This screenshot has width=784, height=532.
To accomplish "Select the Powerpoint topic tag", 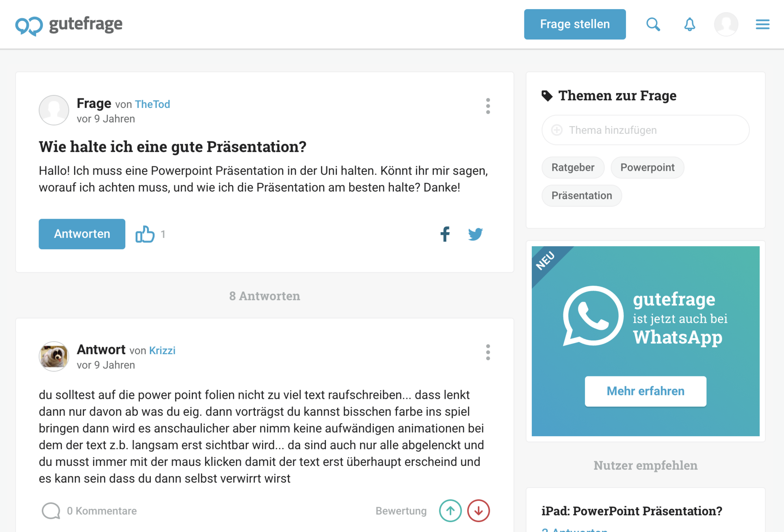I will coord(647,167).
